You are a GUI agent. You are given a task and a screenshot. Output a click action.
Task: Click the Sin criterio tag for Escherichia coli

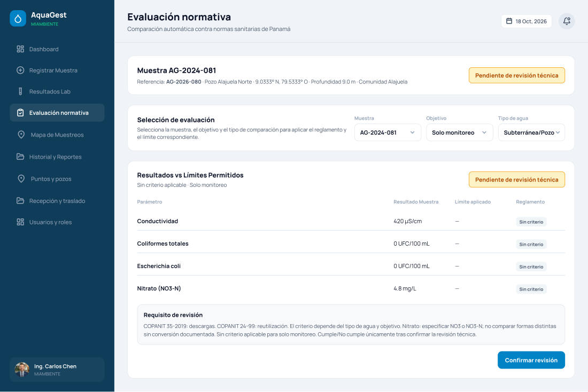(x=531, y=267)
